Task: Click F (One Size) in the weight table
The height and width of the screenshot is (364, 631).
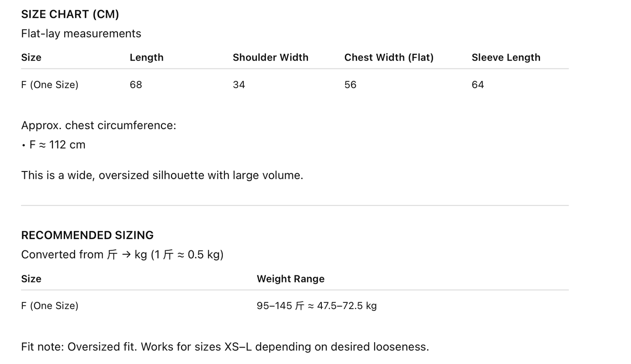Action: (x=50, y=306)
